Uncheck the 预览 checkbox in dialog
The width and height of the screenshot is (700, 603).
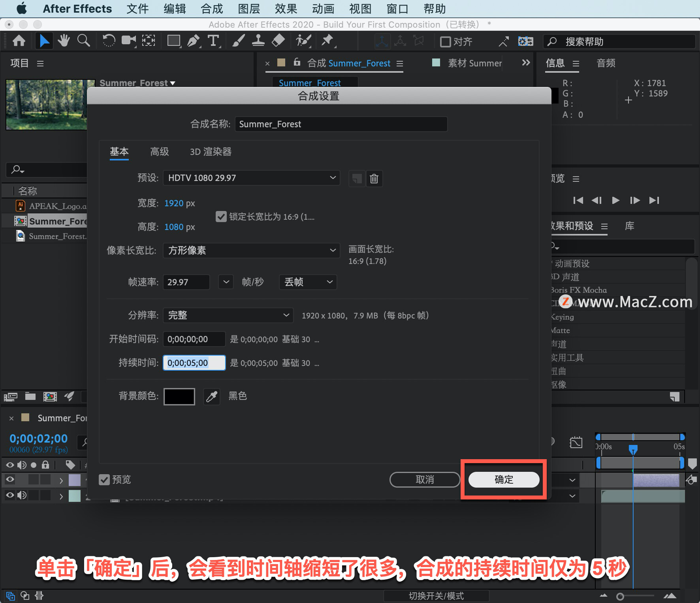(x=104, y=480)
